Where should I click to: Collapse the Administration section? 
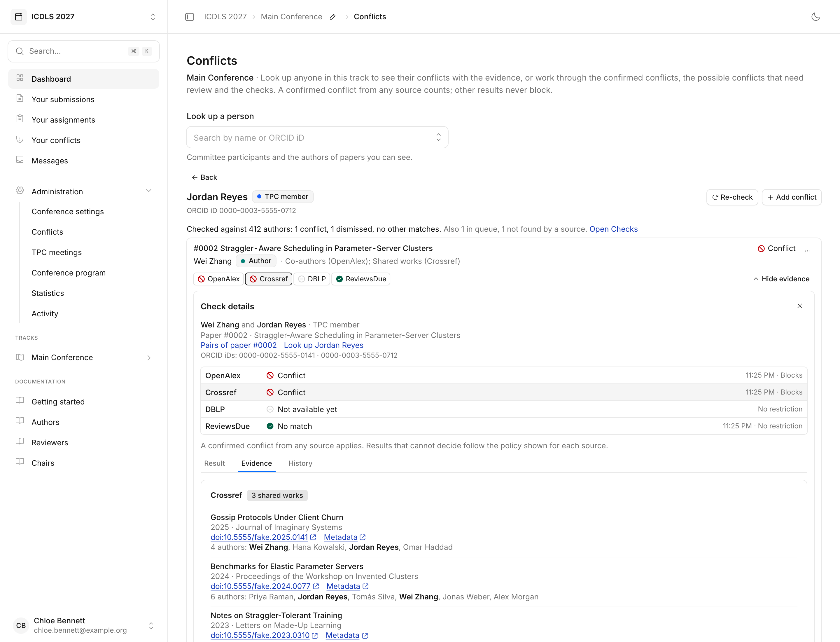84,191
